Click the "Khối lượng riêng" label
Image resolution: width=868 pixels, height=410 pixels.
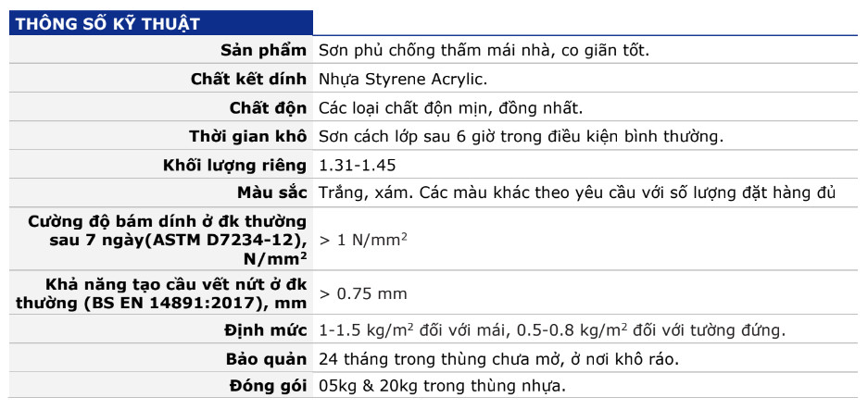coord(235,165)
